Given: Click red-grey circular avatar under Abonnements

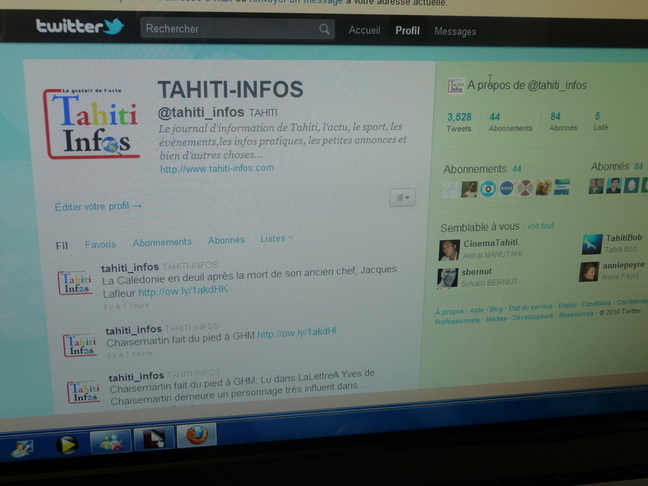Looking at the screenshot, I should (x=525, y=188).
